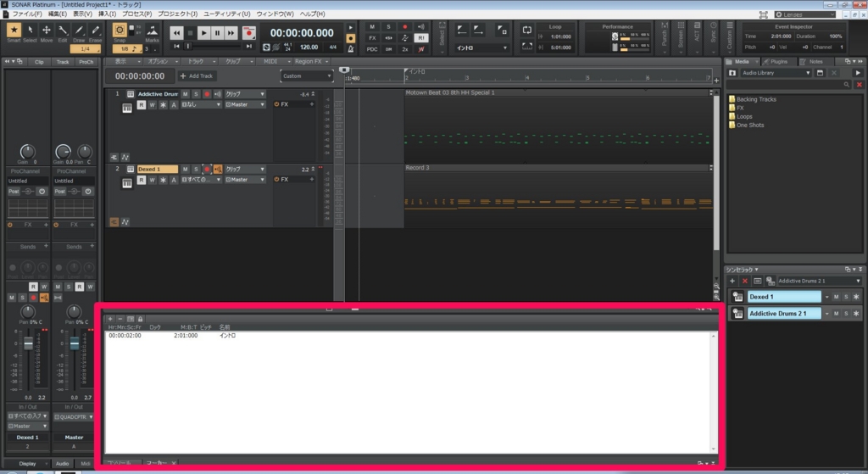Screen dimensions: 868x474
Task: Open the ProCh inspector tab
Action: pyautogui.click(x=86, y=61)
